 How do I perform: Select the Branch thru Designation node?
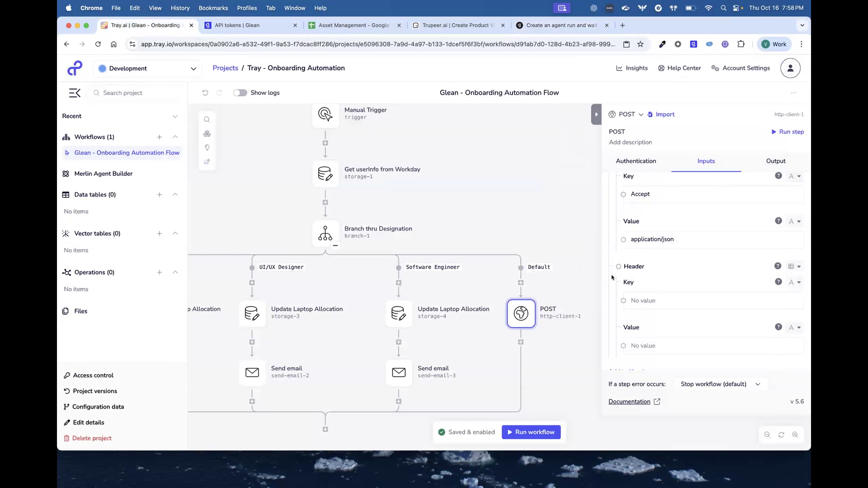(325, 233)
